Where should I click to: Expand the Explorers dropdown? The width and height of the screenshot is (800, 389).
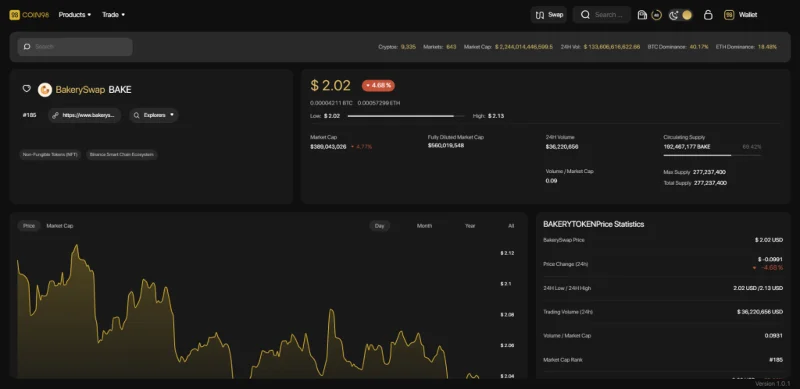(x=154, y=115)
